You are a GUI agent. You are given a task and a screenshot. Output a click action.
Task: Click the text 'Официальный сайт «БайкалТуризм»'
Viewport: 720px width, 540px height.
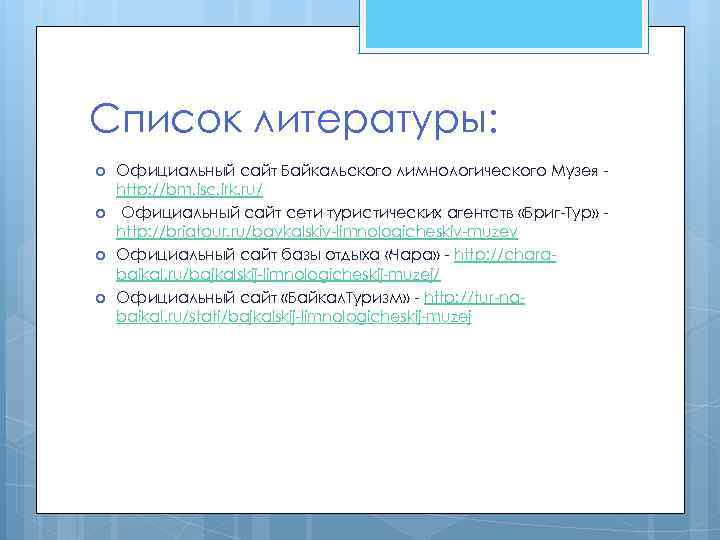263,298
